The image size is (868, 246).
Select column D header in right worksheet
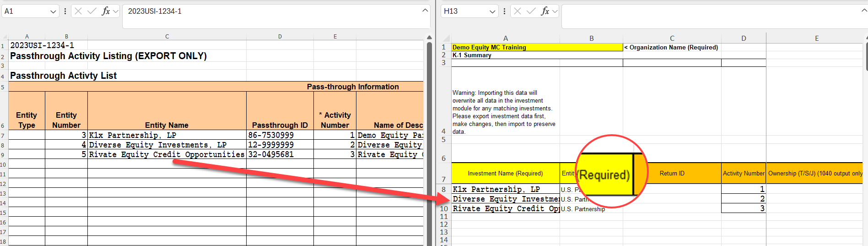coord(743,38)
